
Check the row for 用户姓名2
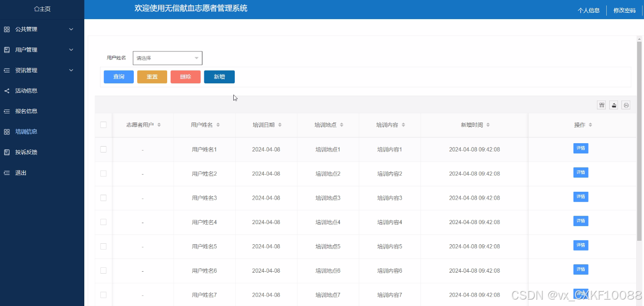point(103,174)
